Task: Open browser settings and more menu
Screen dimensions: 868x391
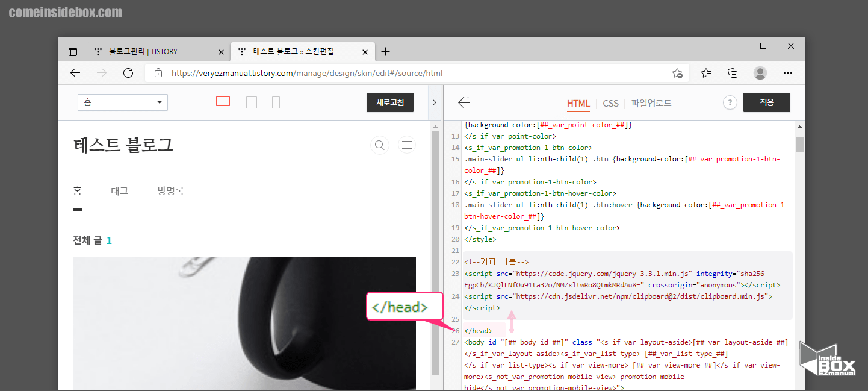Action: click(788, 73)
